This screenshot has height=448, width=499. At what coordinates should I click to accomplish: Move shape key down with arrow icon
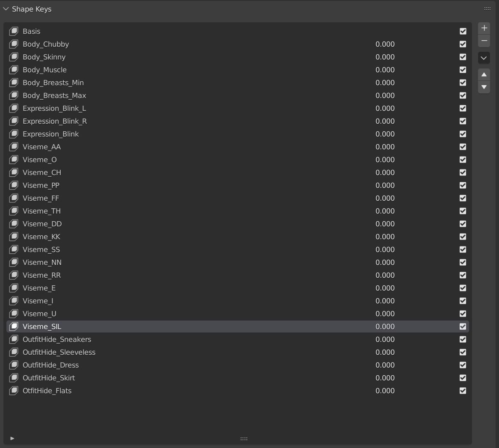coord(484,87)
